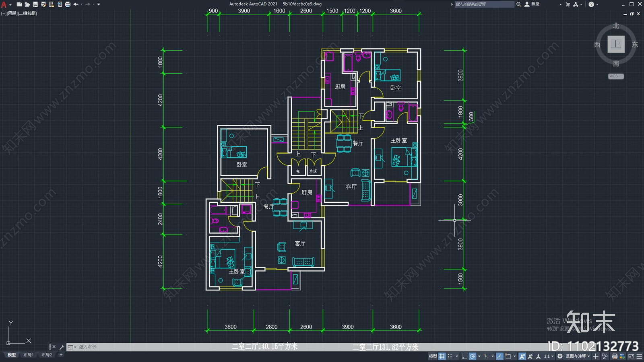The image size is (644, 362).
Task: Open the 1:1 annotation scale dropdown
Action: 549,356
